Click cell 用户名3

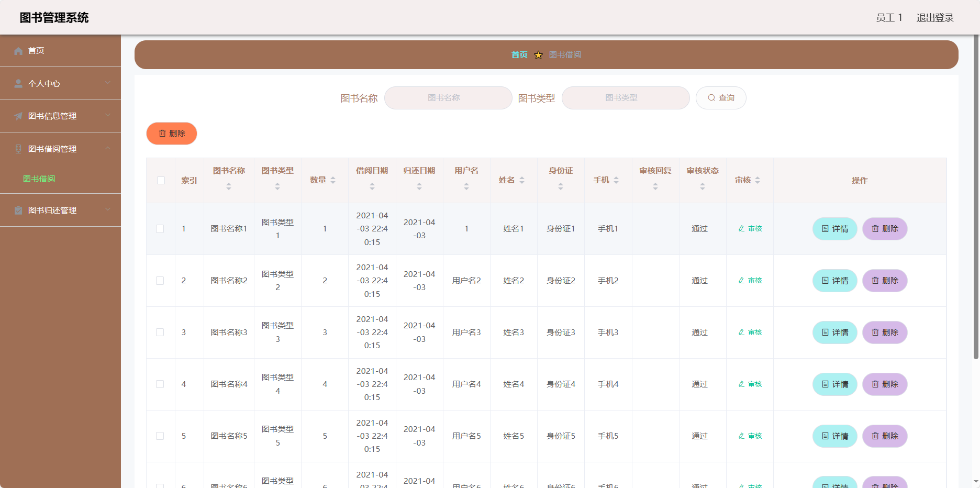click(x=466, y=332)
